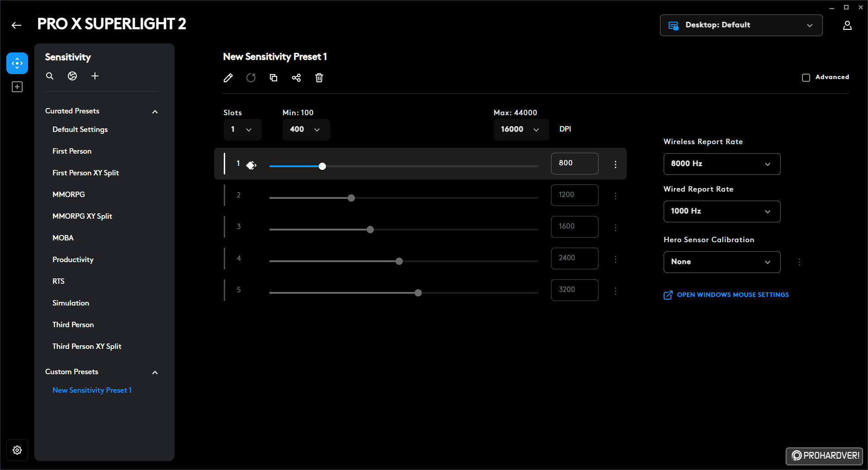The image size is (868, 470).
Task: Add a new sensitivity preset
Action: click(x=95, y=76)
